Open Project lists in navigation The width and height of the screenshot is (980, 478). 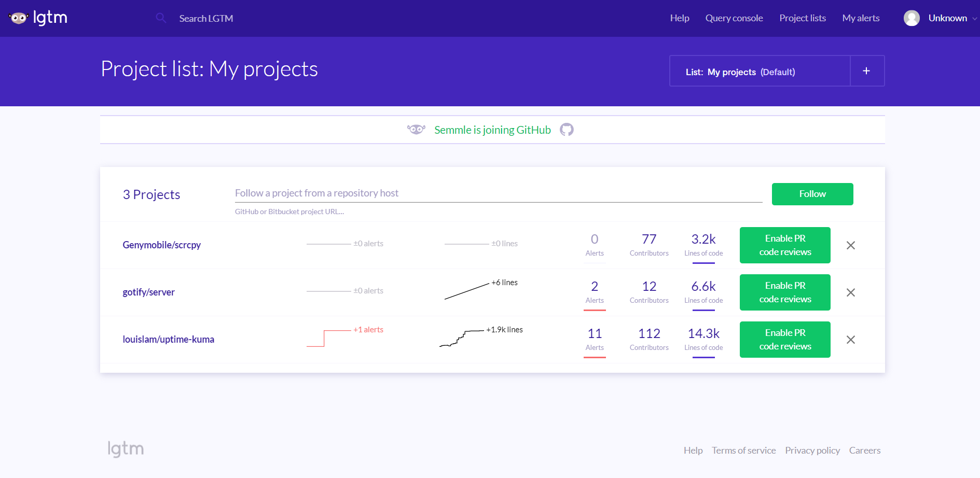tap(803, 18)
